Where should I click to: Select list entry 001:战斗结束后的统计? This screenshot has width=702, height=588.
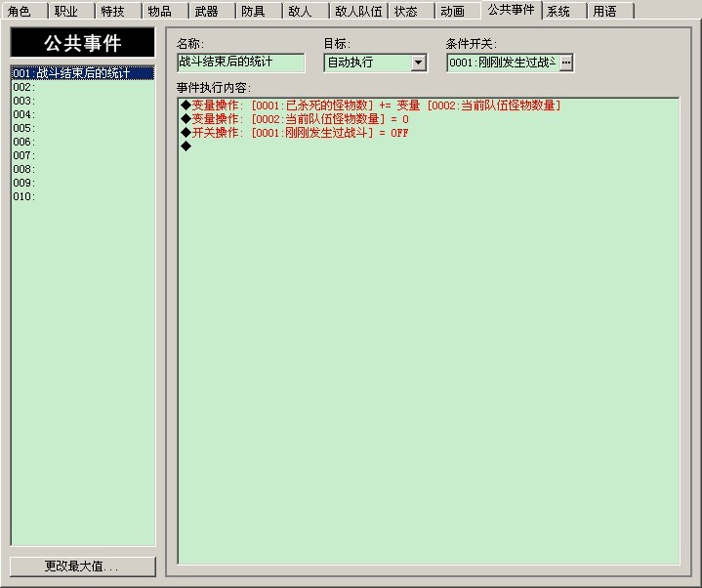coord(83,73)
